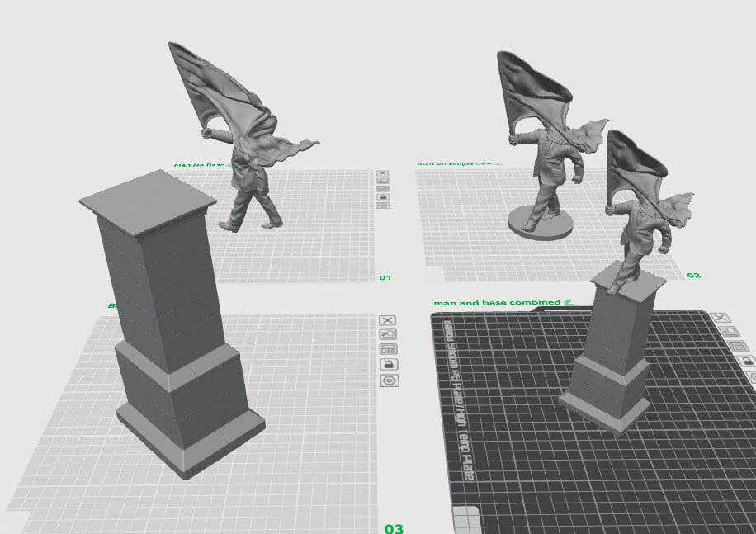Viewport: 756px width, 534px height.
Task: Auto-orient objects on plate 03
Action: 388,334
